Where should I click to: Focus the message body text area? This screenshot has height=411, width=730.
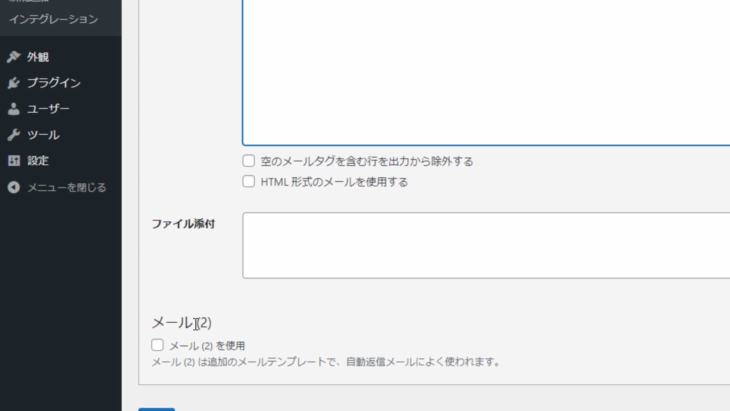pyautogui.click(x=486, y=72)
